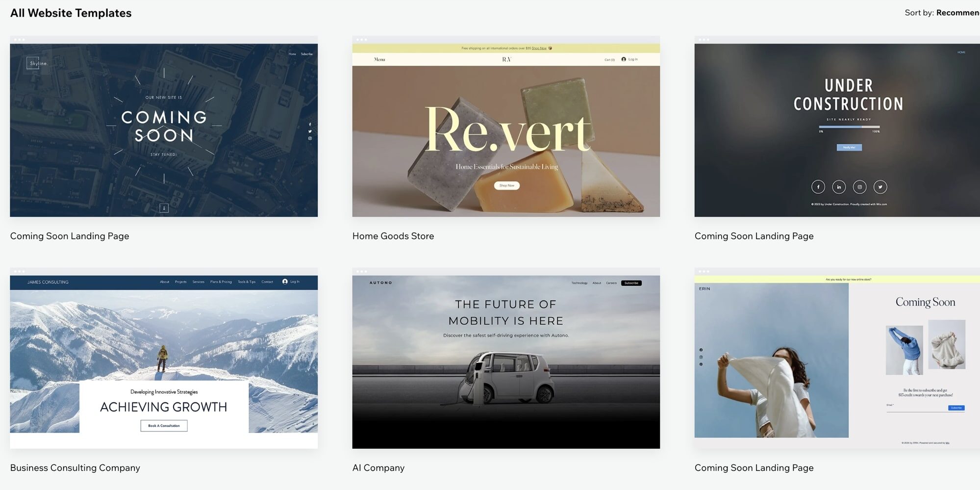Click the Notify Me! button on Under Construction
The image size is (980, 490).
click(x=849, y=147)
